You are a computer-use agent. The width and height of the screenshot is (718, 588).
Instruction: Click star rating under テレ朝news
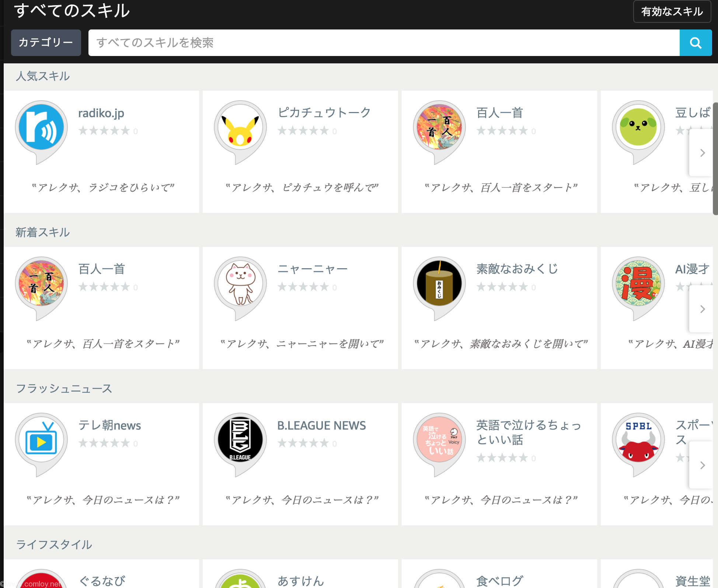coord(104,443)
